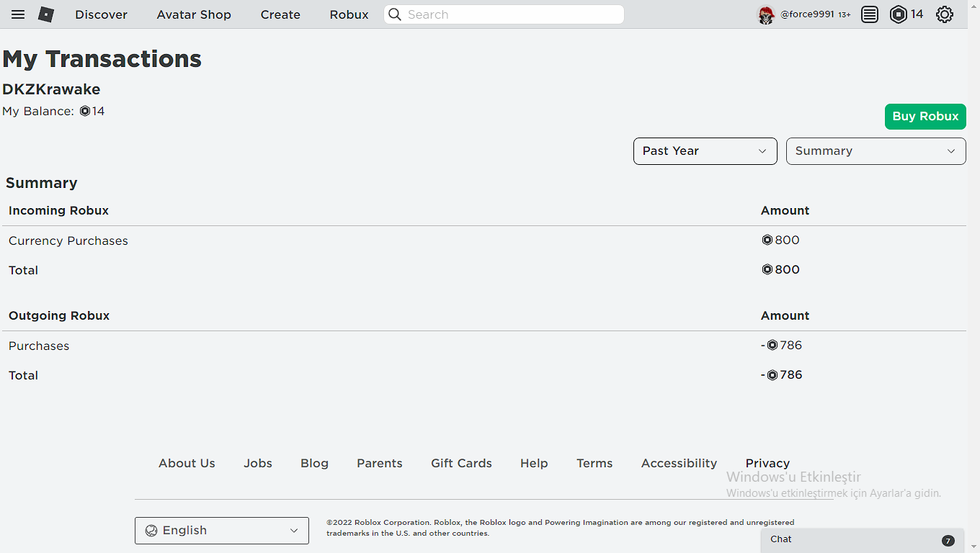This screenshot has width=980, height=553.
Task: Open the Avatar Shop tab
Action: [x=194, y=14]
